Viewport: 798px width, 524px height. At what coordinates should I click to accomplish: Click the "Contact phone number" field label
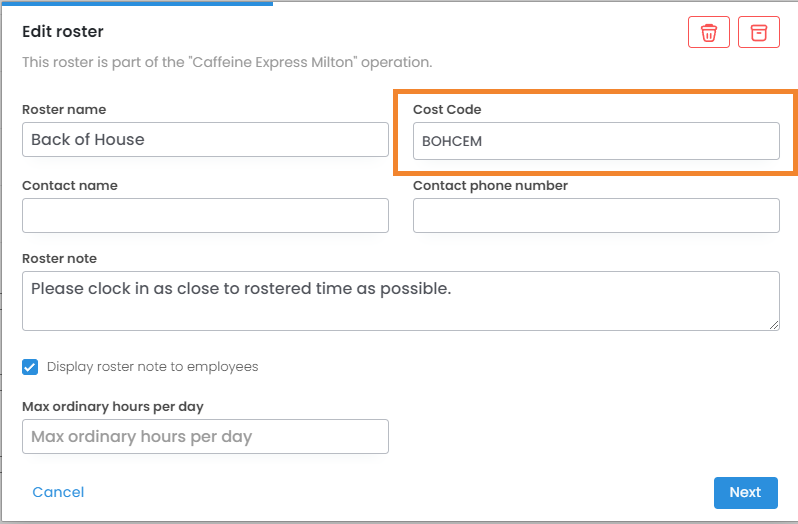click(x=490, y=185)
